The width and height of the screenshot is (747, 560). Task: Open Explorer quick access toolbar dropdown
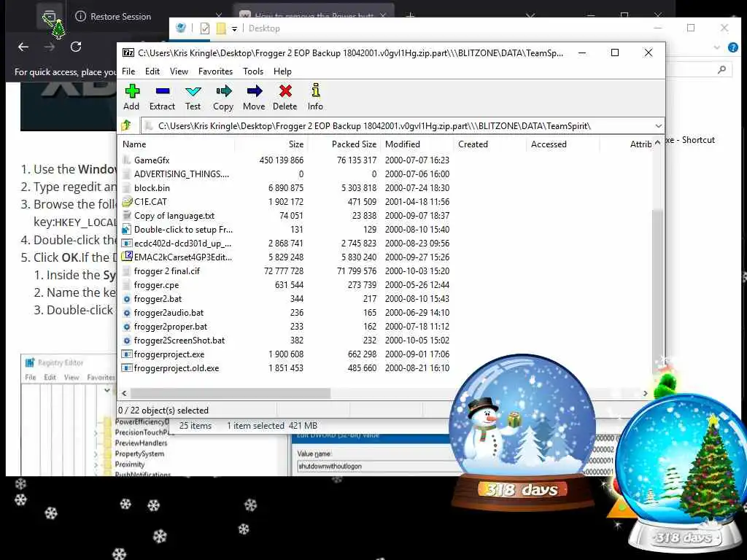coord(234,28)
